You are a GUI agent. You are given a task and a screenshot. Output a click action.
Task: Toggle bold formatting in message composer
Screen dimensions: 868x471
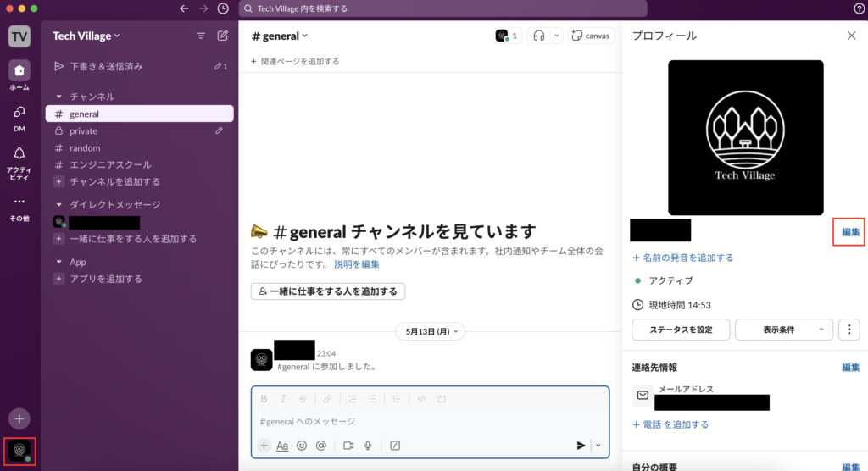coord(264,399)
